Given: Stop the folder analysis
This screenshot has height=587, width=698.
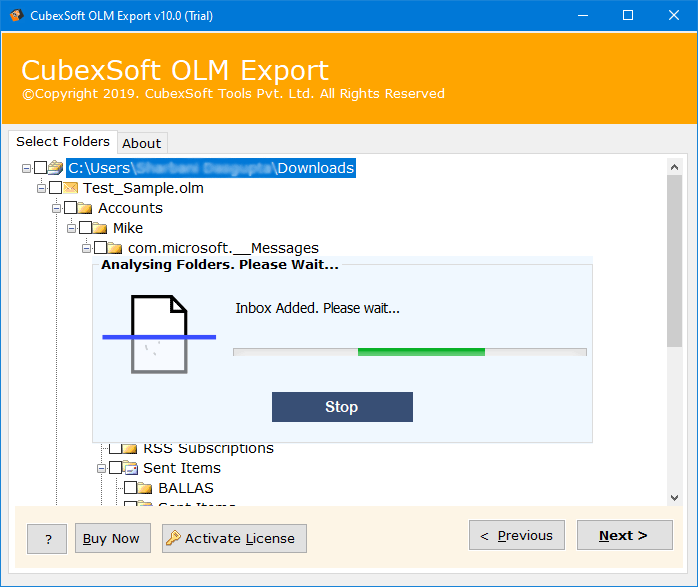Looking at the screenshot, I should (342, 407).
